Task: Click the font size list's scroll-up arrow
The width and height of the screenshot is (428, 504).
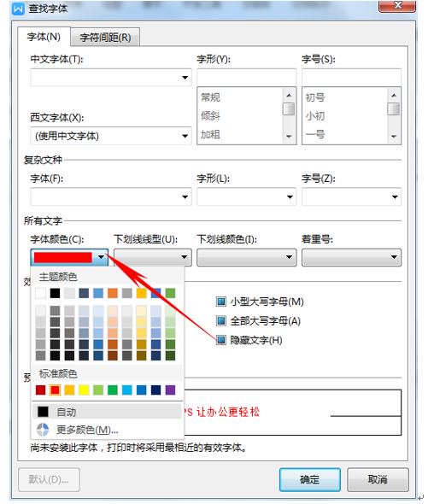Action: 394,96
